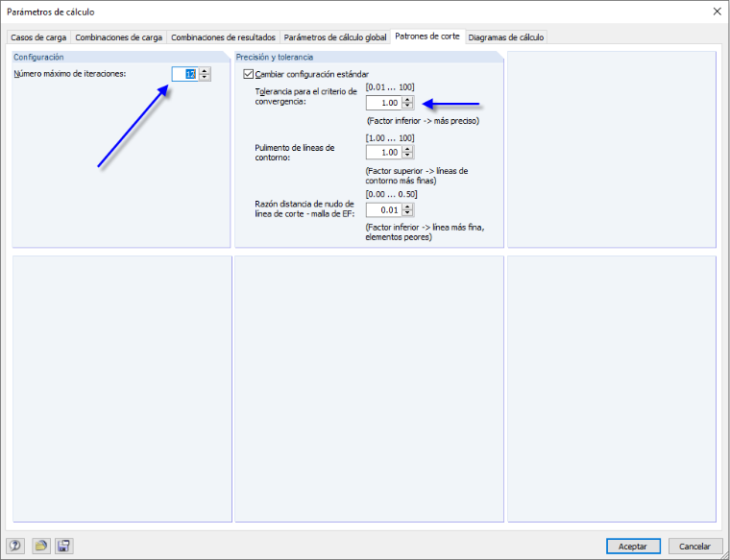Click the range label '[0.00 ... 0.50]'
The width and height of the screenshot is (730, 560).
click(392, 194)
